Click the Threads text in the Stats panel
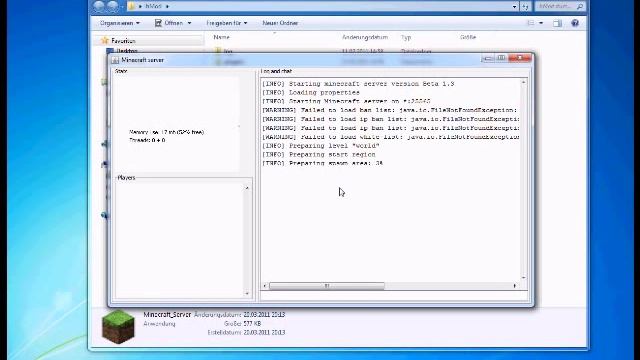The image size is (640, 360). 147,140
